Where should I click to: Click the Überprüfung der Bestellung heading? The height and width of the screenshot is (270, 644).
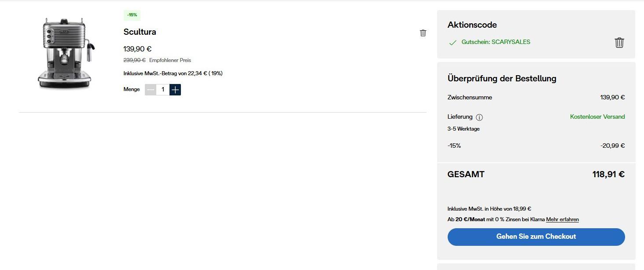(x=501, y=79)
